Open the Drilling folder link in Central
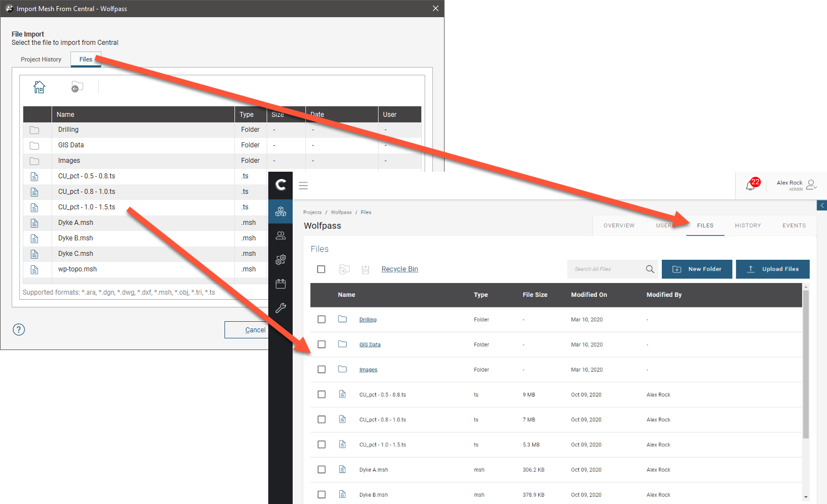Image resolution: width=827 pixels, height=504 pixels. pyautogui.click(x=367, y=320)
